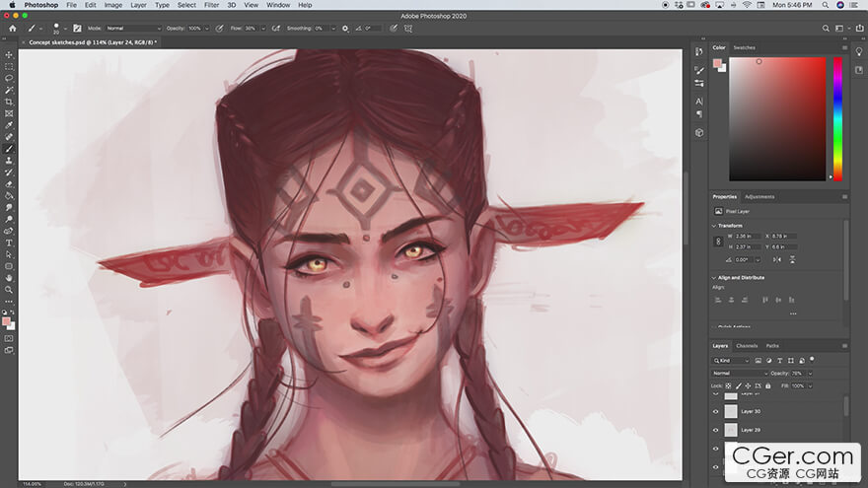
Task: Toggle the link width and height constraint
Action: [x=717, y=241]
